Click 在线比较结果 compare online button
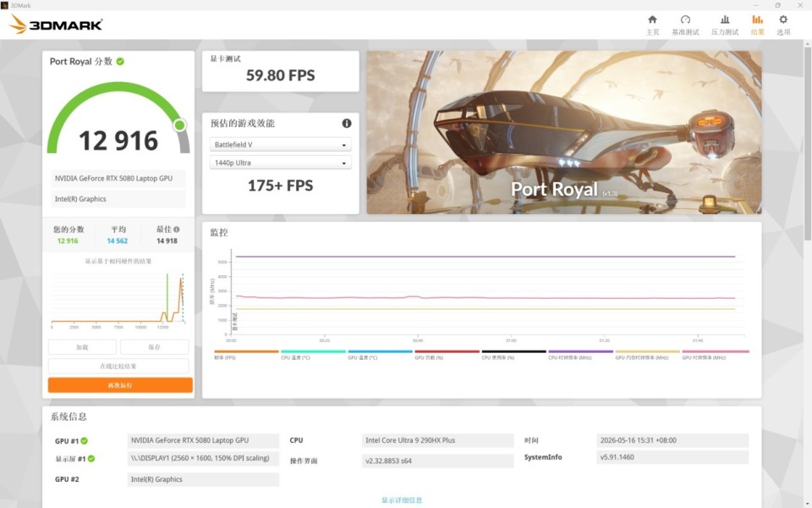Screen dimensions: 812x508 118,366
